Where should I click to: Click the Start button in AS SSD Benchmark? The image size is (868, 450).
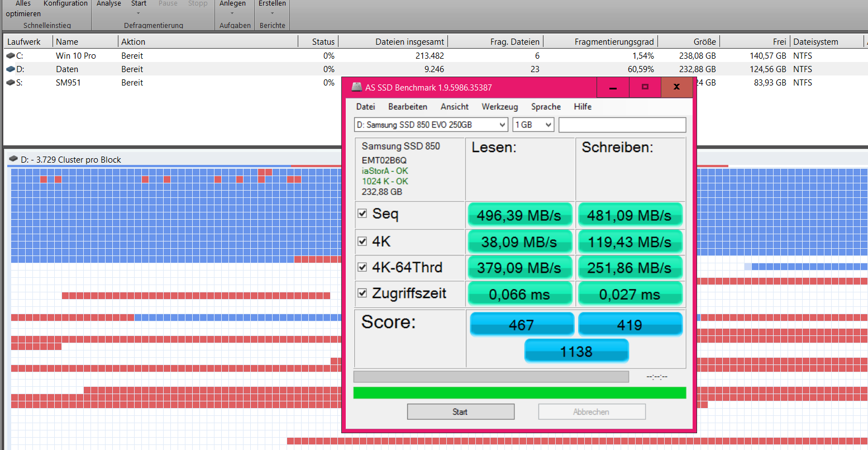[461, 411]
